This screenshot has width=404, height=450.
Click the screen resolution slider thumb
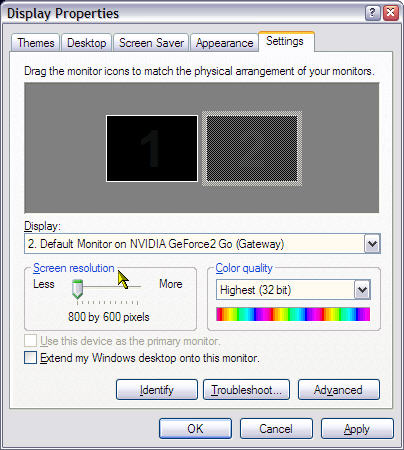[77, 289]
